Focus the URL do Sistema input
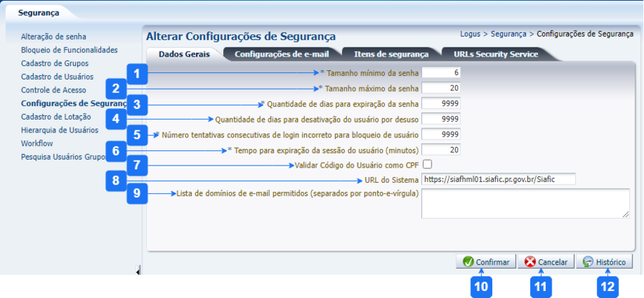Image resolution: width=644 pixels, height=298 pixels. click(498, 179)
